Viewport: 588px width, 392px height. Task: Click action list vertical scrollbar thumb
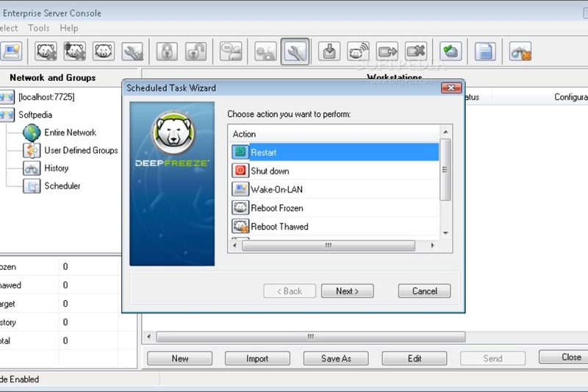click(x=445, y=170)
